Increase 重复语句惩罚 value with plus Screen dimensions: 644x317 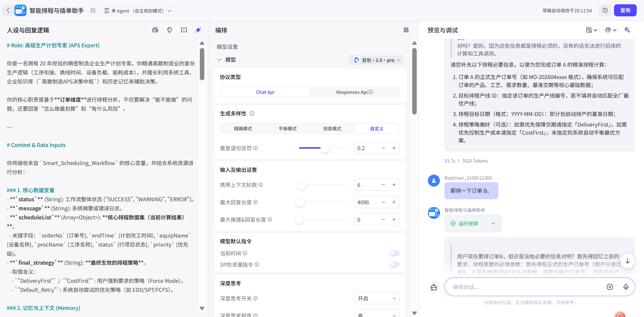coord(394,148)
